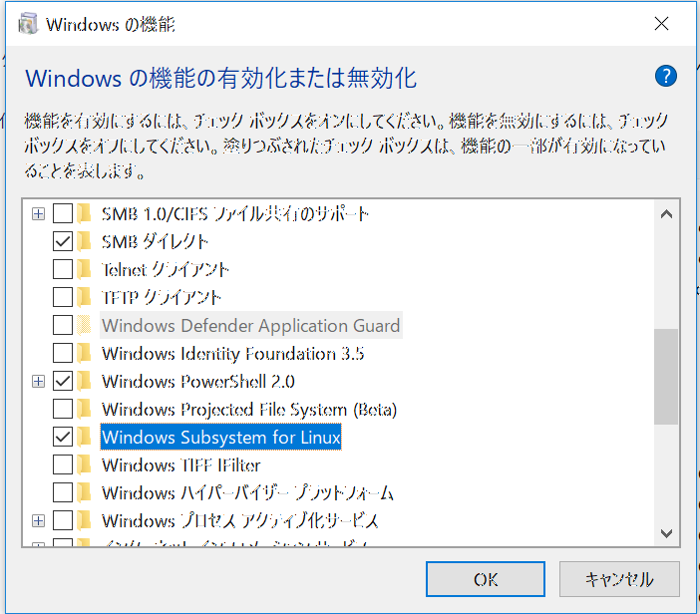Expand the Windows PowerShell 2.0 tree node
The height and width of the screenshot is (614, 700).
coord(39,381)
